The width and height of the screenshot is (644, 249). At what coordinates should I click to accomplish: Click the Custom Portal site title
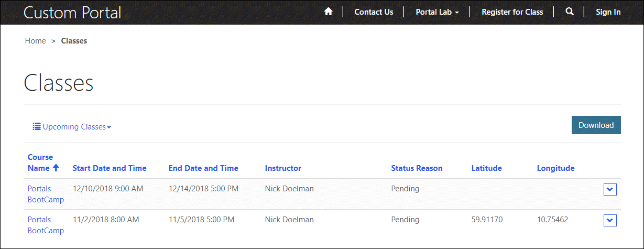pyautogui.click(x=72, y=12)
